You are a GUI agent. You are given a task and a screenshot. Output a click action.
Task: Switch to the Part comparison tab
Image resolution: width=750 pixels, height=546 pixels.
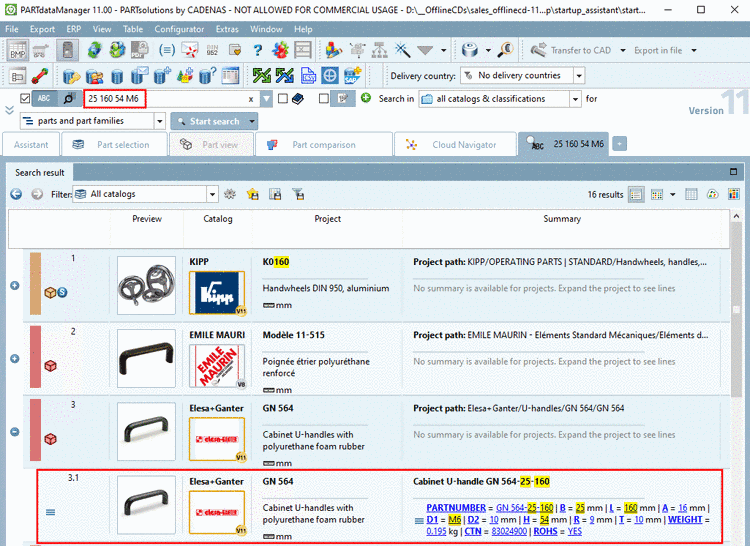tap(323, 144)
